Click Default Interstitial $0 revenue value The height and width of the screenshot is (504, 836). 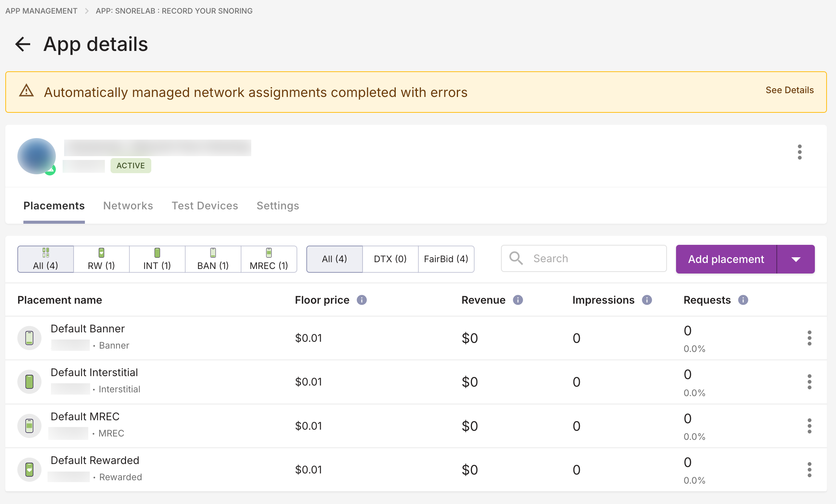(470, 382)
